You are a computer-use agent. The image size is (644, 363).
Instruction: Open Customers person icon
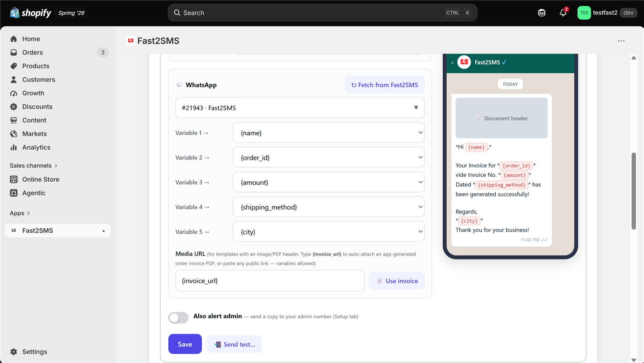(x=14, y=79)
